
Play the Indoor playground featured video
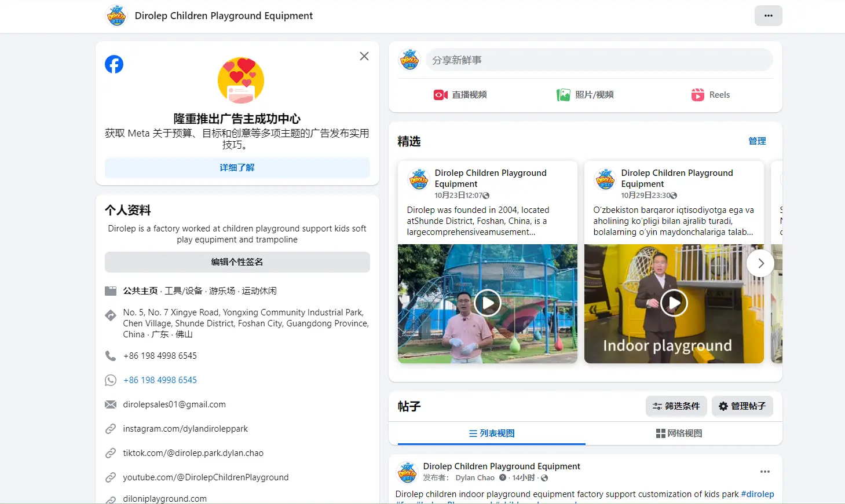point(674,303)
